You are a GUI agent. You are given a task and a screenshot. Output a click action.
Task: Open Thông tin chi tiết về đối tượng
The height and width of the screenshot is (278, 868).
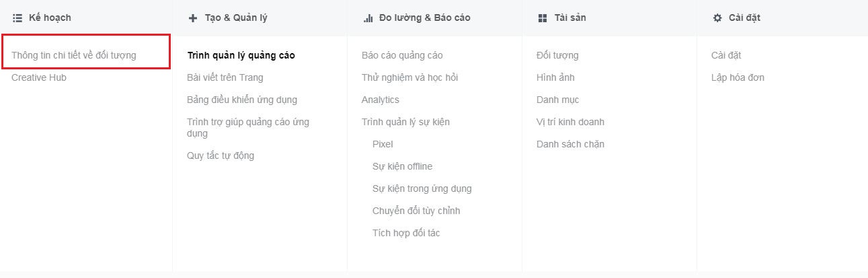(74, 55)
